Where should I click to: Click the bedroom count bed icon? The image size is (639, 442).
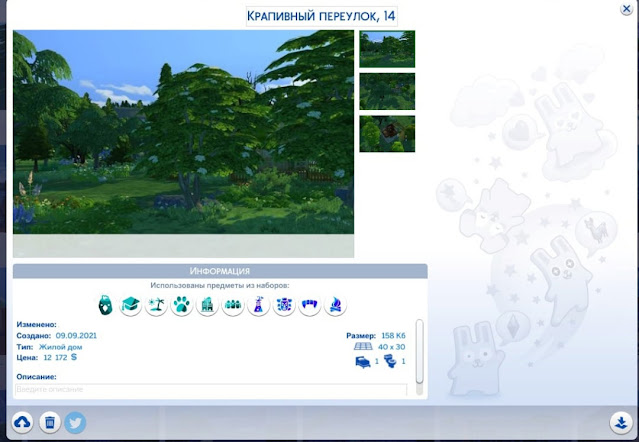(x=363, y=361)
